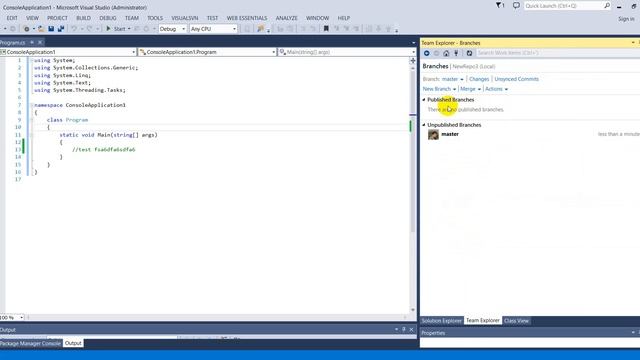Click the master branch avatar image
The width and height of the screenshot is (640, 360).
(433, 134)
